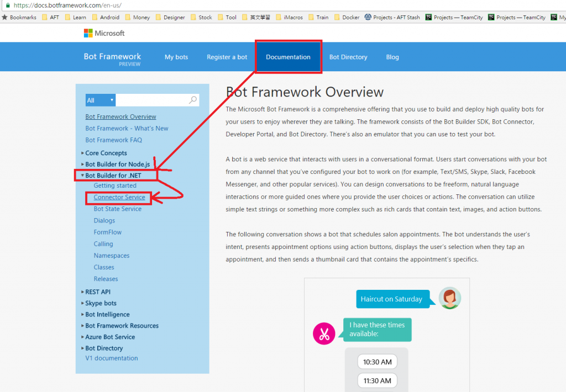The width and height of the screenshot is (566, 392).
Task: Open the Money bookmark folder
Action: (x=138, y=17)
